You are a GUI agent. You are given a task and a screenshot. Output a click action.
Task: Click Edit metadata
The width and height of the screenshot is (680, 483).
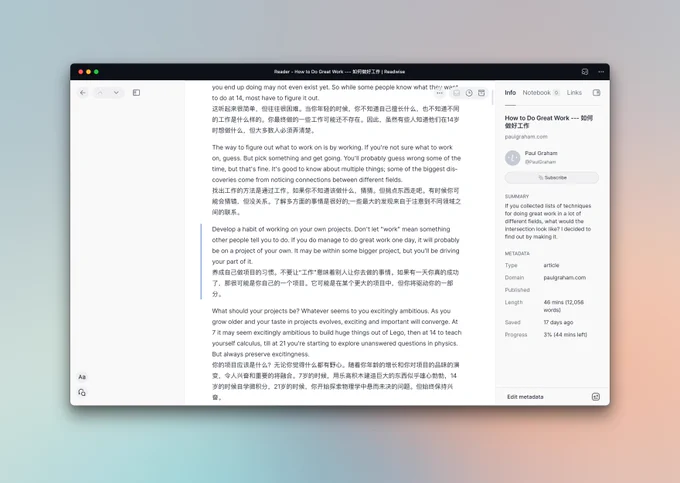[x=525, y=397]
